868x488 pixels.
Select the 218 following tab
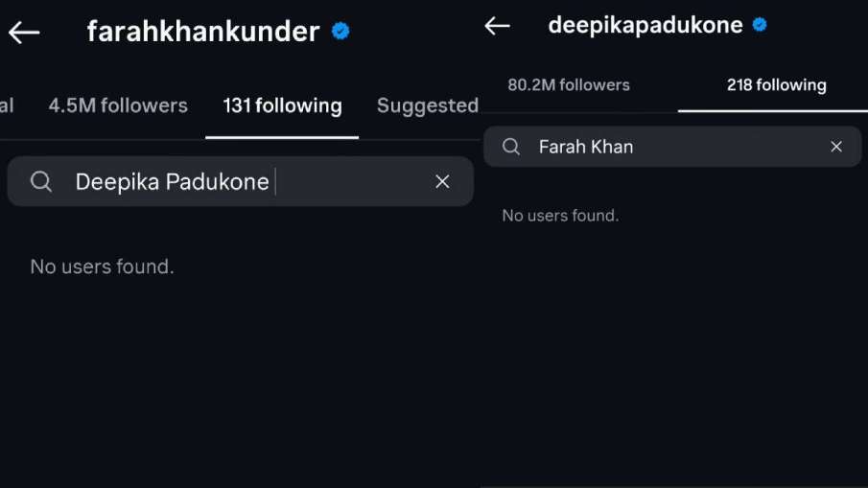[x=776, y=85]
